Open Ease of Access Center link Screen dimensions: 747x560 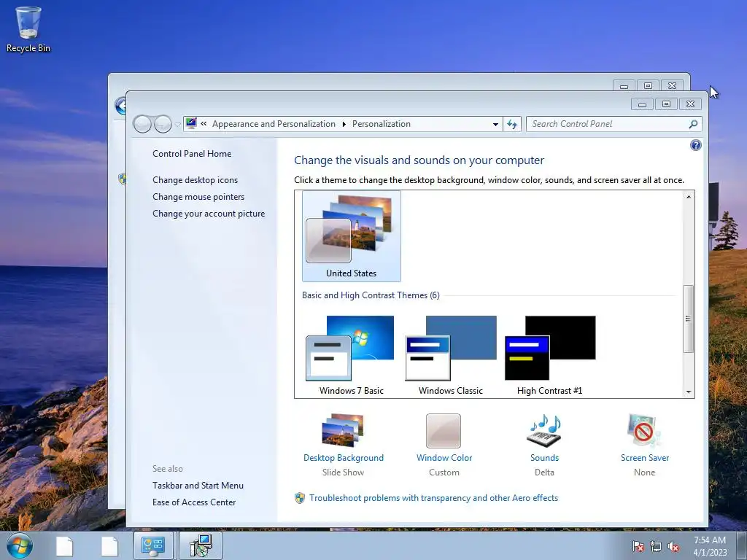pyautogui.click(x=194, y=502)
